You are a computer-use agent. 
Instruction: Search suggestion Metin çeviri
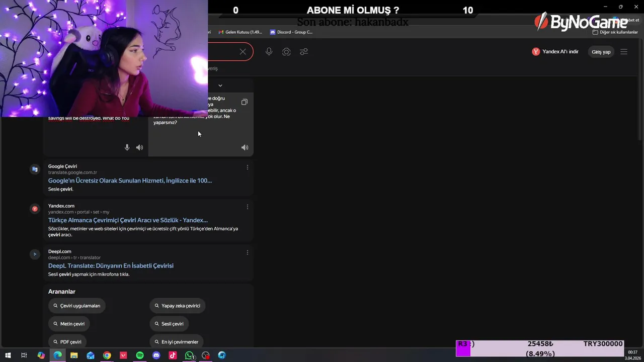pos(69,324)
